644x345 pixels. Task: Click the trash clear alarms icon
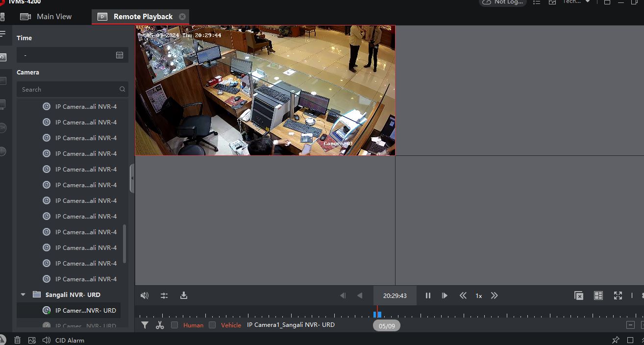(17, 340)
